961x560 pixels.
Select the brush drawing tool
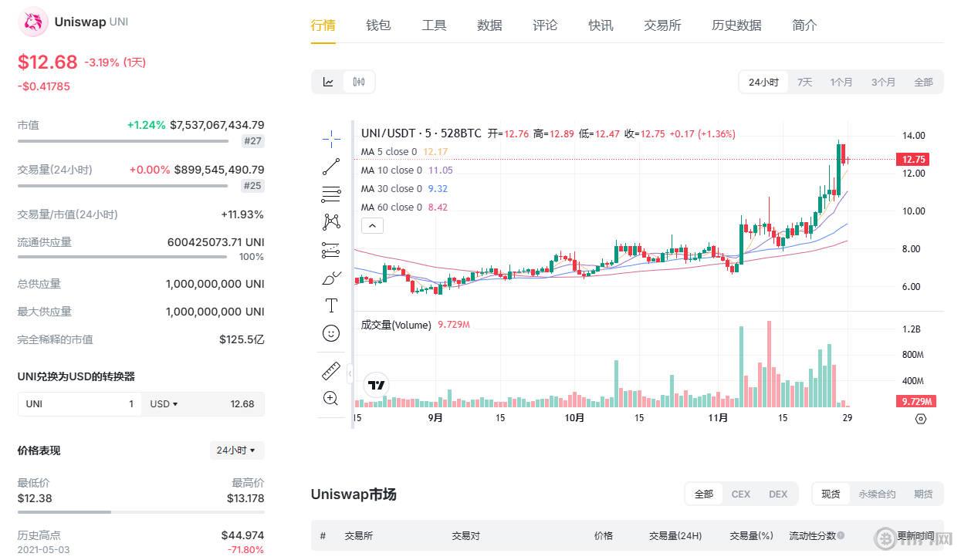(330, 278)
